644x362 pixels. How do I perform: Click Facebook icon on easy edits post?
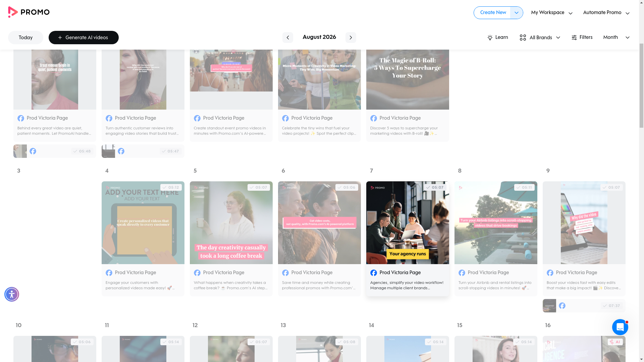coord(550,273)
